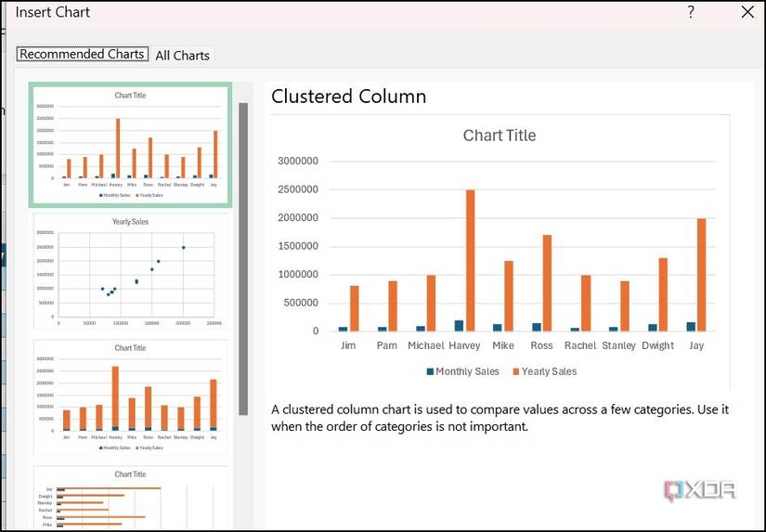Screen dimensions: 766x532
Task: Click Mike's orange Yearly Sales bar
Action: (509, 296)
